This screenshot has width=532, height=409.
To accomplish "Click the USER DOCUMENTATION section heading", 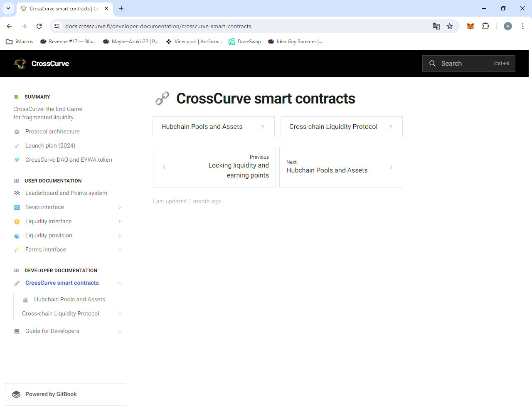I will [53, 181].
